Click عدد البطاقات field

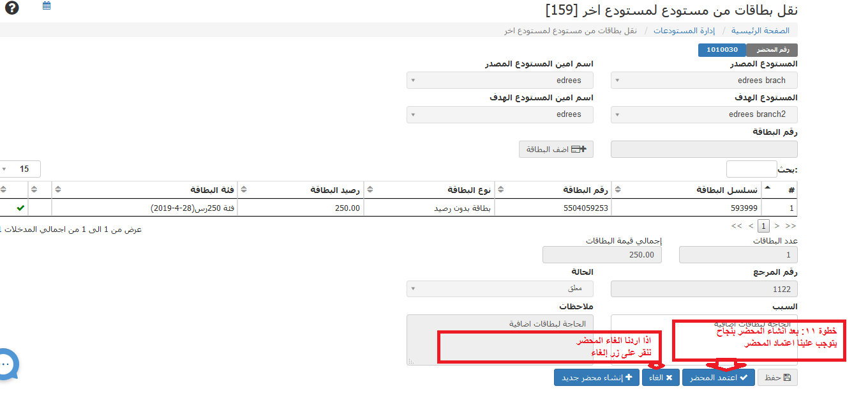coord(738,255)
